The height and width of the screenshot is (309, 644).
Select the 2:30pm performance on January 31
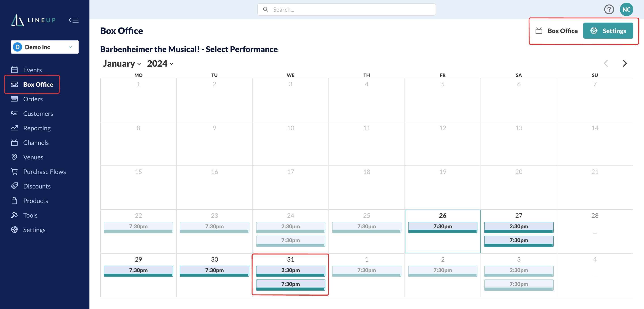click(x=290, y=271)
